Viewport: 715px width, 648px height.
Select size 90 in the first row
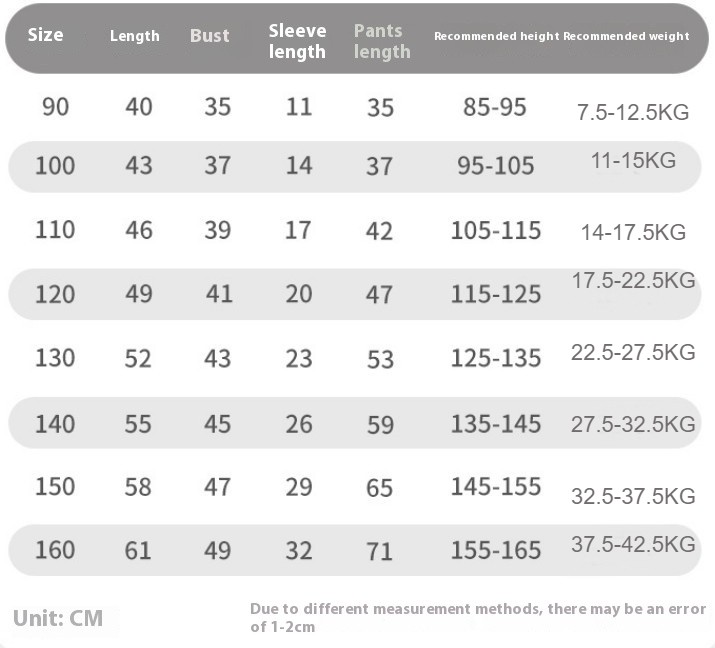pyautogui.click(x=56, y=107)
